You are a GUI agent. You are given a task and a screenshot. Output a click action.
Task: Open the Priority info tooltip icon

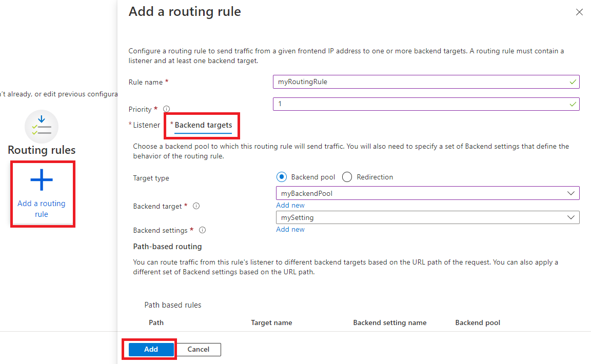166,109
